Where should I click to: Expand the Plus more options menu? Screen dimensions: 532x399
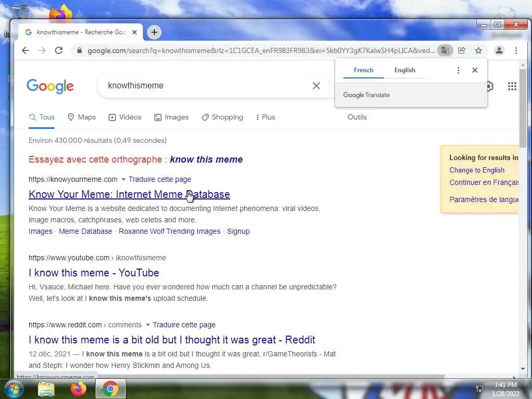click(x=265, y=117)
